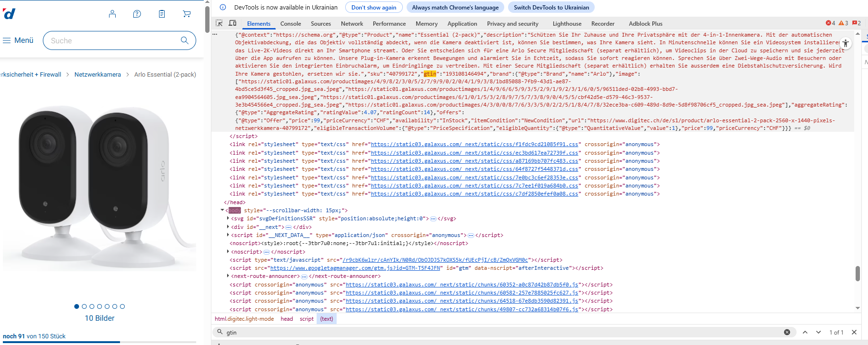Go to previous search result arrow
The width and height of the screenshot is (868, 345).
pyautogui.click(x=805, y=332)
